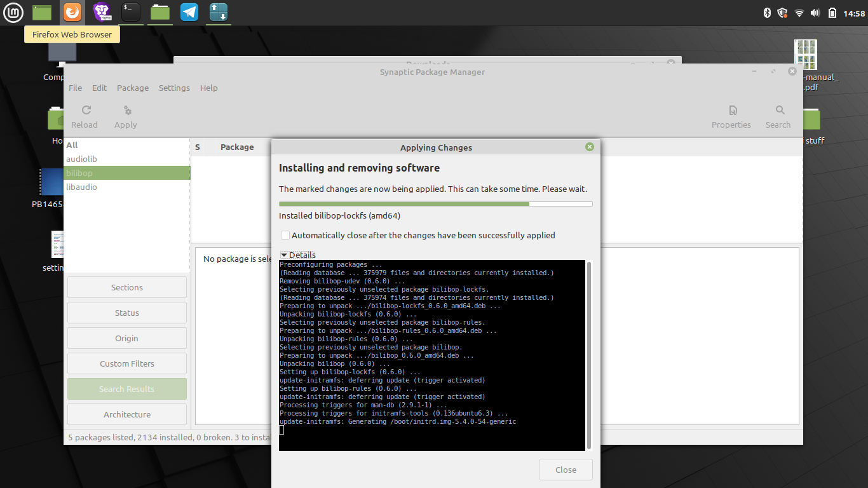Click the Sections filter button
This screenshot has height=488, width=868.
pos(127,287)
